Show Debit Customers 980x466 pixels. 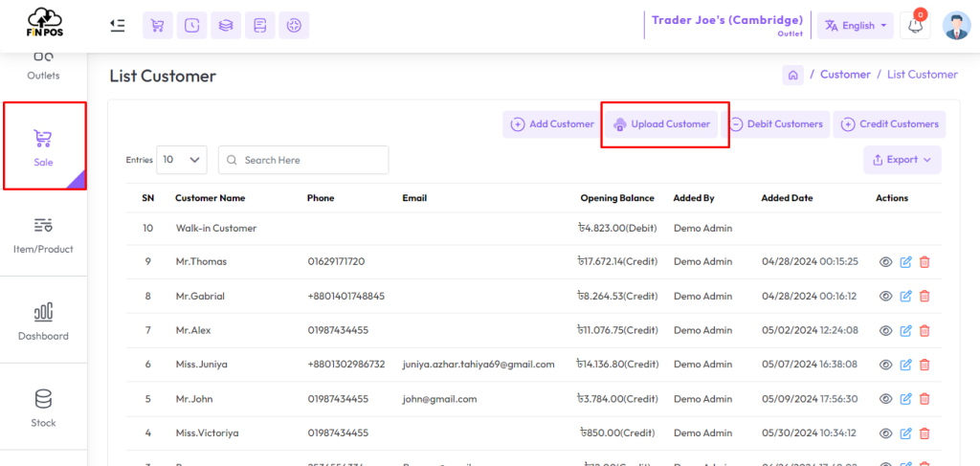775,124
